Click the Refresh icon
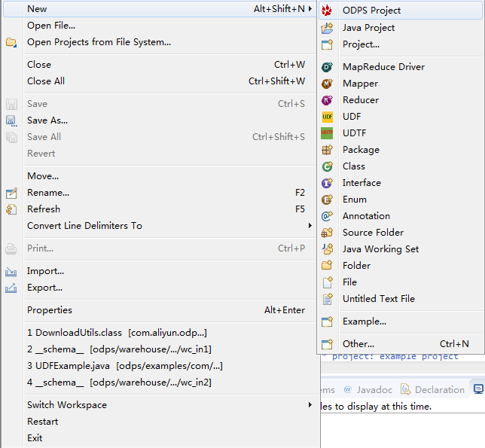The width and height of the screenshot is (485, 448). click(11, 209)
